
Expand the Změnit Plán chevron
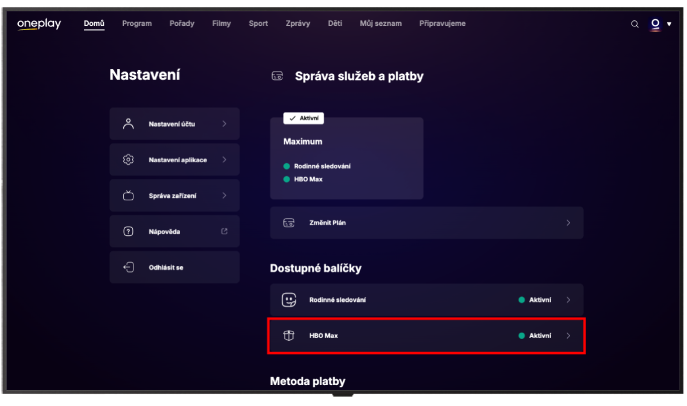point(568,223)
